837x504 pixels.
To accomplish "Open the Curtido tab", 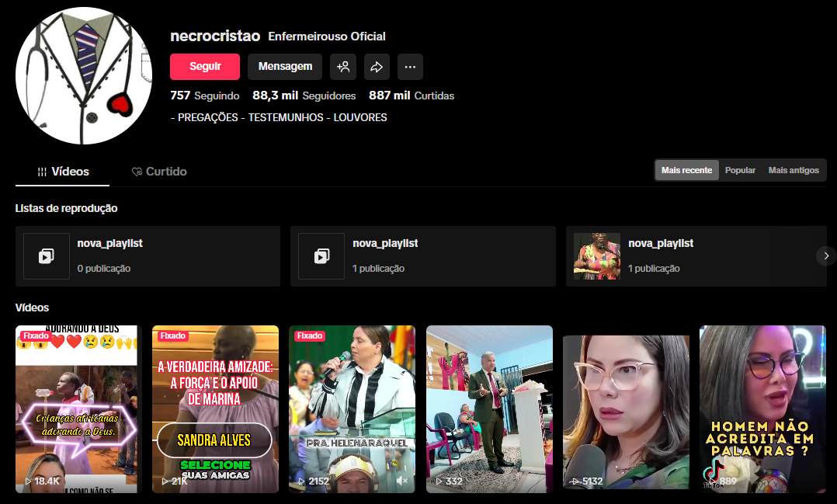I will pyautogui.click(x=159, y=171).
